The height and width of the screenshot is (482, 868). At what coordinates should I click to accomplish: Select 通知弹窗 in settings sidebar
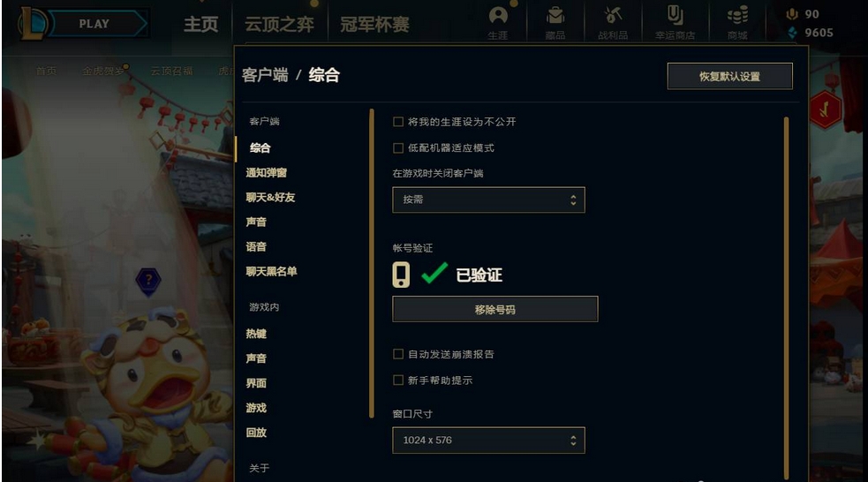[267, 173]
